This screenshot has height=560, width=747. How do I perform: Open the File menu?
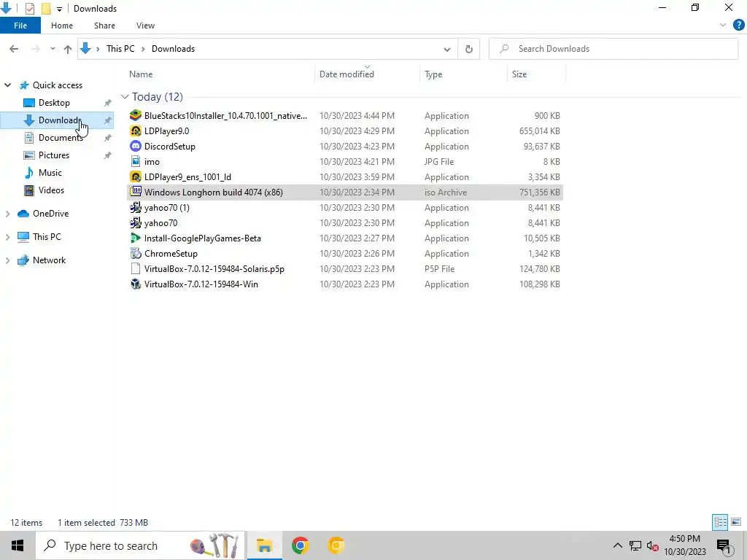pyautogui.click(x=20, y=26)
